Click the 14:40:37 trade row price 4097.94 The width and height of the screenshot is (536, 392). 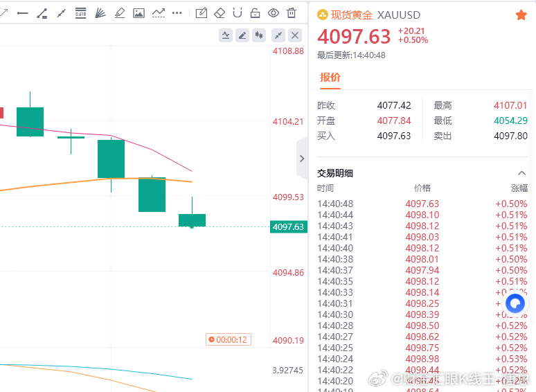pos(422,270)
